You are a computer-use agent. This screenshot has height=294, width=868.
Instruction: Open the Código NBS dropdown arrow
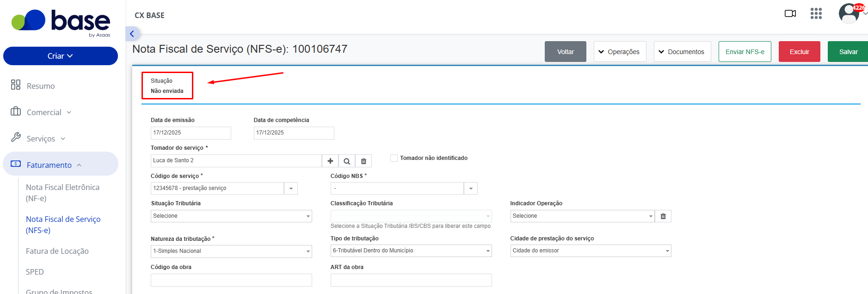pyautogui.click(x=471, y=189)
